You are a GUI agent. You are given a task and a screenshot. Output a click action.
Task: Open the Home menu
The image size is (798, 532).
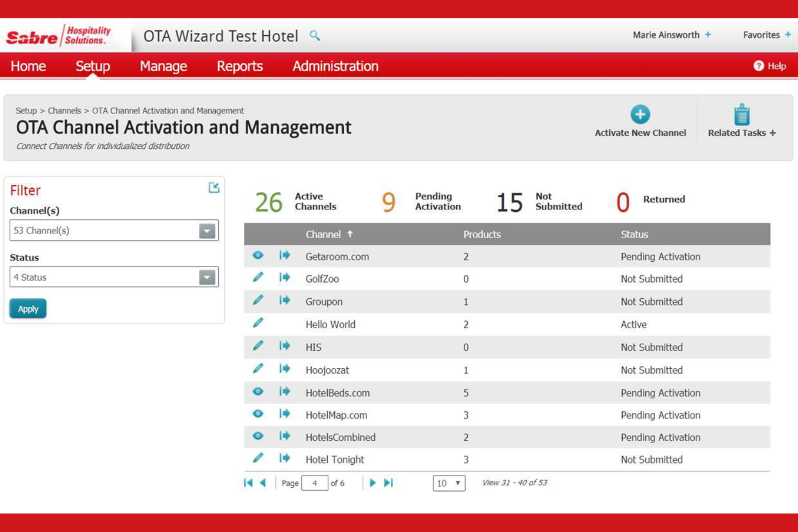coord(28,66)
